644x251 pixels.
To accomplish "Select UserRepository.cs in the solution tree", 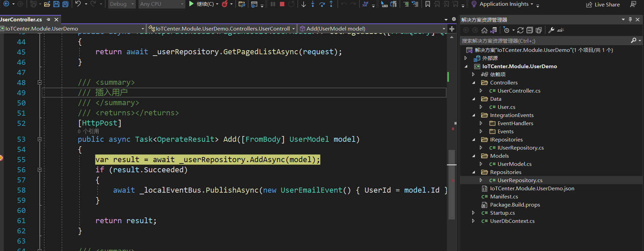I will point(520,180).
